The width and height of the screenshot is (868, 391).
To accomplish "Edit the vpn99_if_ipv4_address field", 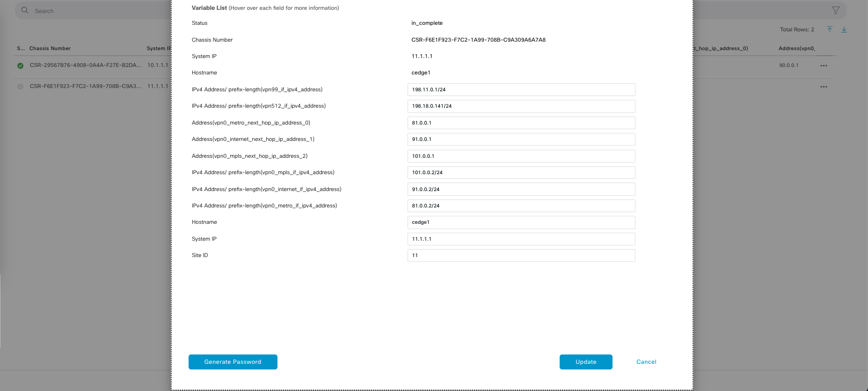I will (x=521, y=89).
